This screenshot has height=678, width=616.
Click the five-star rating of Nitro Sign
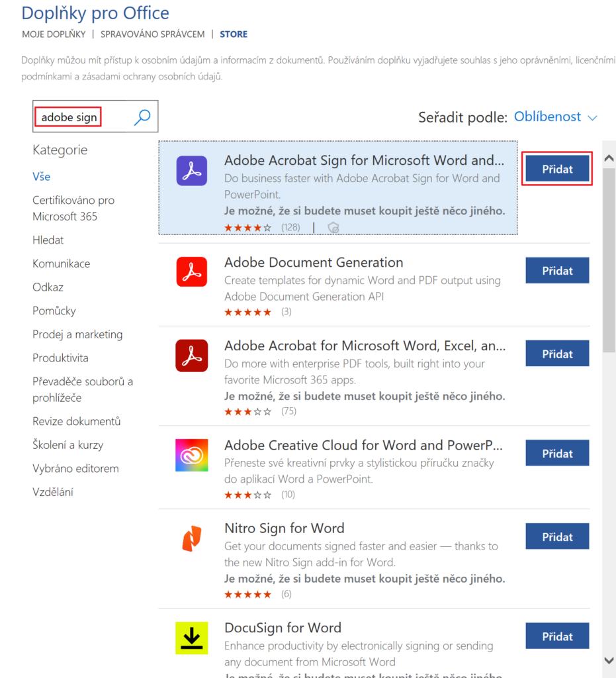(248, 595)
